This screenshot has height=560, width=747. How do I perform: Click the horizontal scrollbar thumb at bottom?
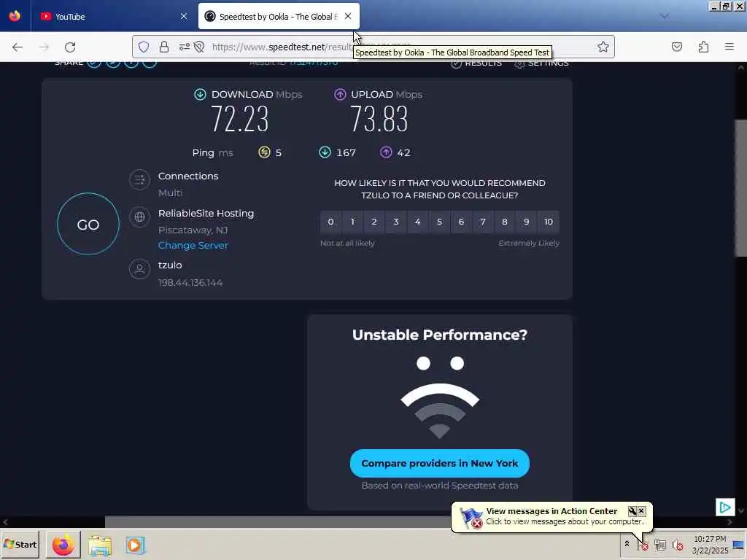(305, 522)
